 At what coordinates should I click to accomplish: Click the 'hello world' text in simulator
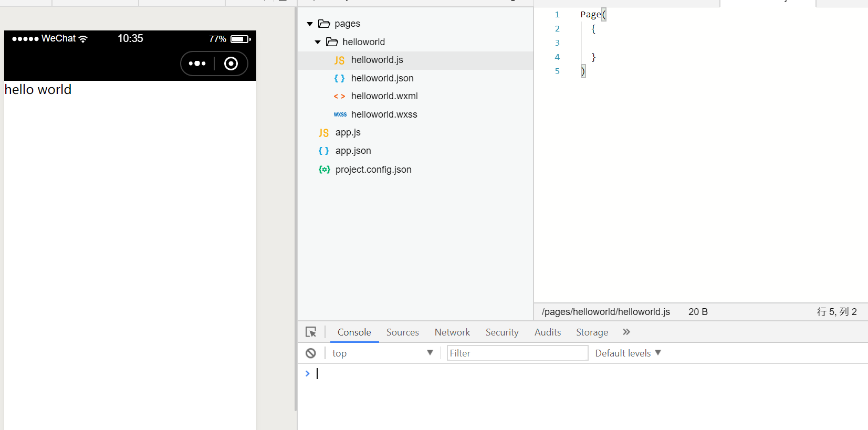(38, 90)
